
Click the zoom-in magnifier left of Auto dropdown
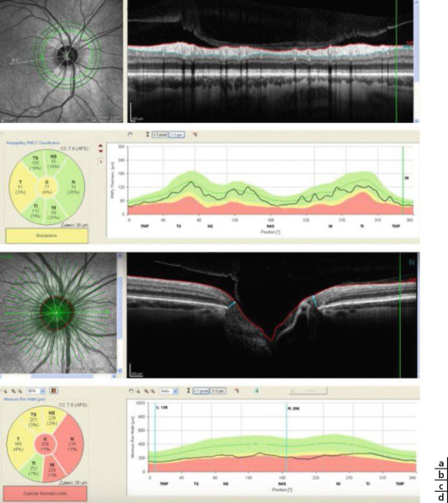pyautogui.click(x=147, y=391)
